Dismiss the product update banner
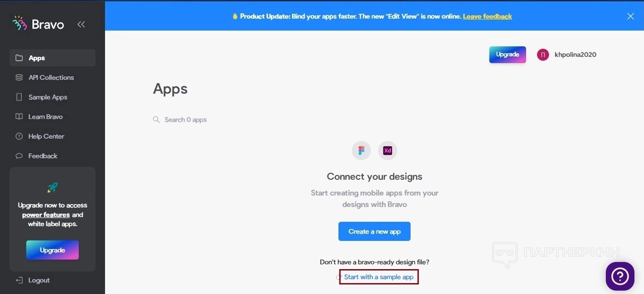The width and height of the screenshot is (644, 294). pyautogui.click(x=631, y=16)
